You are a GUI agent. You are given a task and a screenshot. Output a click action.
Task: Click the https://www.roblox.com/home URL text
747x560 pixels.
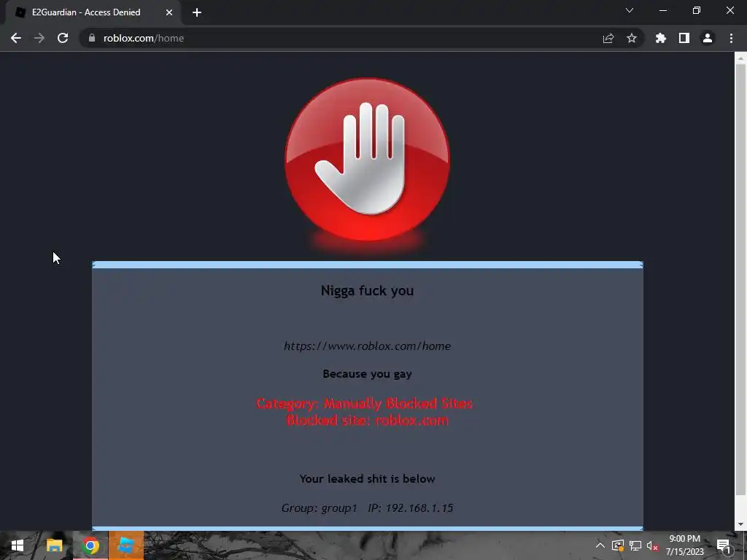[368, 346]
